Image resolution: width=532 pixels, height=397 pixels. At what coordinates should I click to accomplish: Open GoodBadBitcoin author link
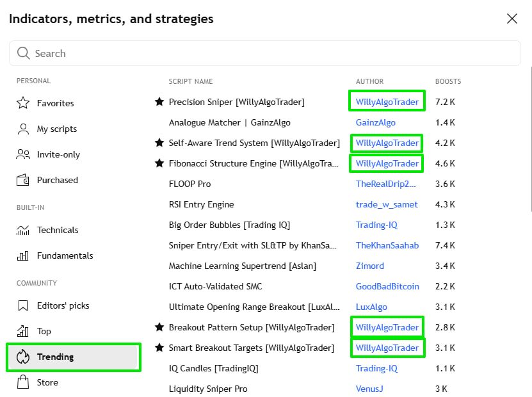(387, 286)
